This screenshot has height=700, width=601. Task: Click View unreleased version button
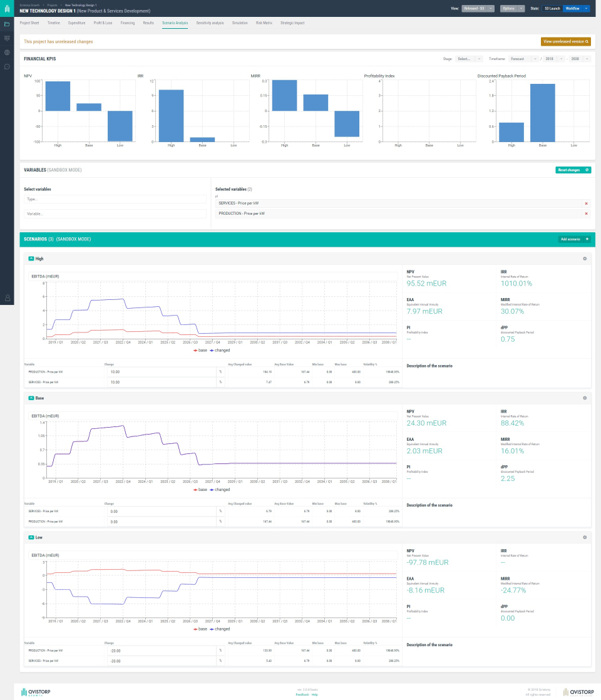click(x=566, y=41)
